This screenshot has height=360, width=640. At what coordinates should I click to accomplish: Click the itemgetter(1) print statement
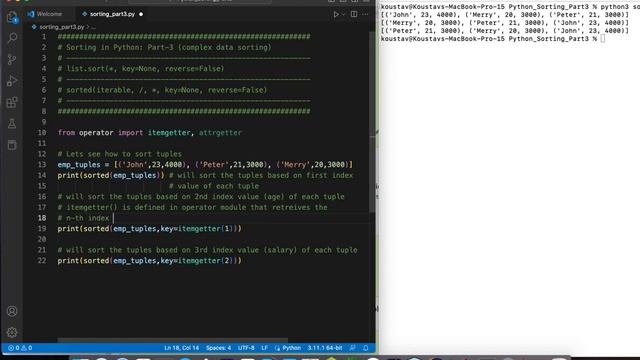pos(149,229)
